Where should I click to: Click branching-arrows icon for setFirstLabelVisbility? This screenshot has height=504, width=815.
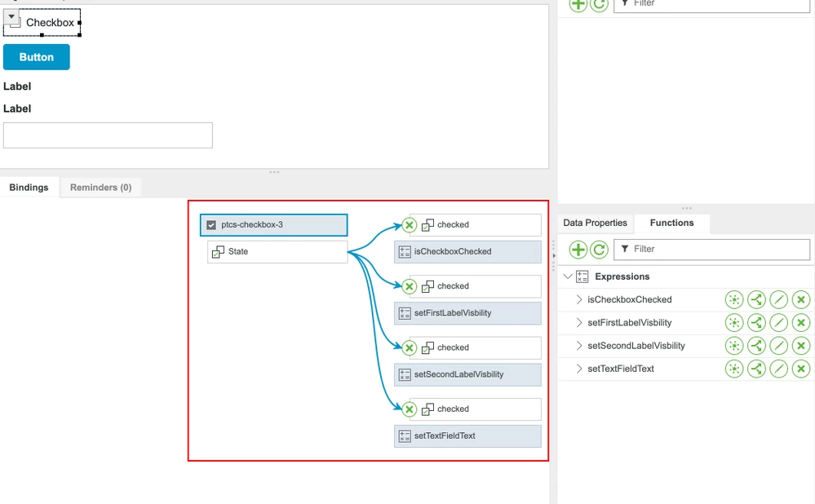click(756, 323)
